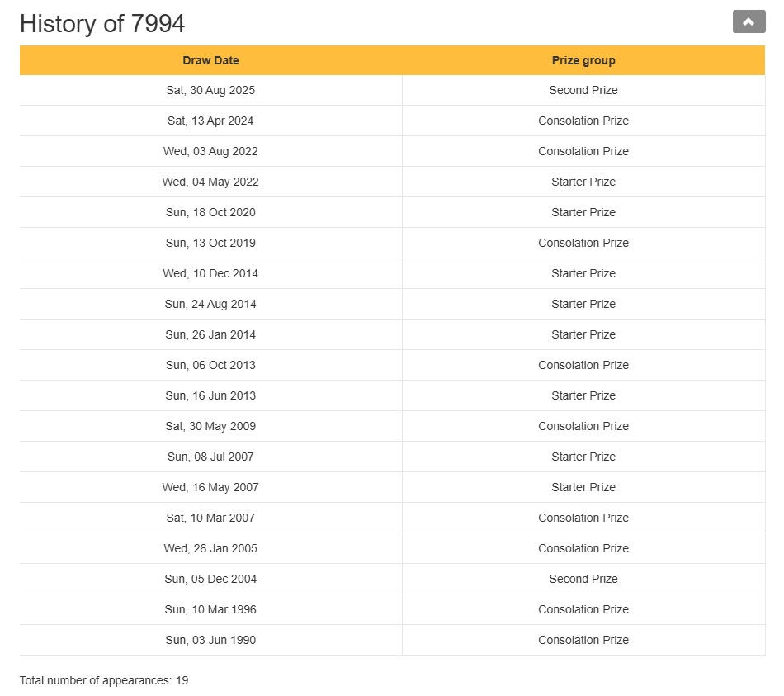This screenshot has height=696, width=784.
Task: Click the Total number of appearances text
Action: [x=104, y=680]
